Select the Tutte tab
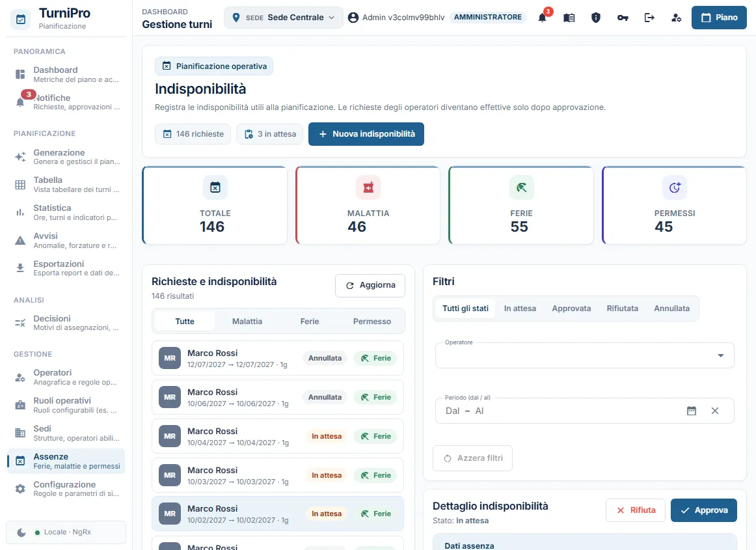Viewport: 756px width, 550px height. [185, 322]
